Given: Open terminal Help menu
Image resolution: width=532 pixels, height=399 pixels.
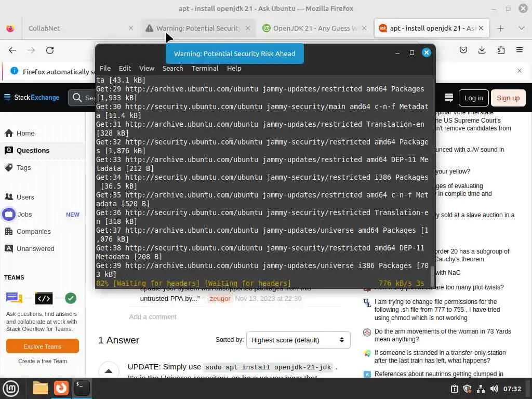Looking at the screenshot, I should (x=234, y=68).
